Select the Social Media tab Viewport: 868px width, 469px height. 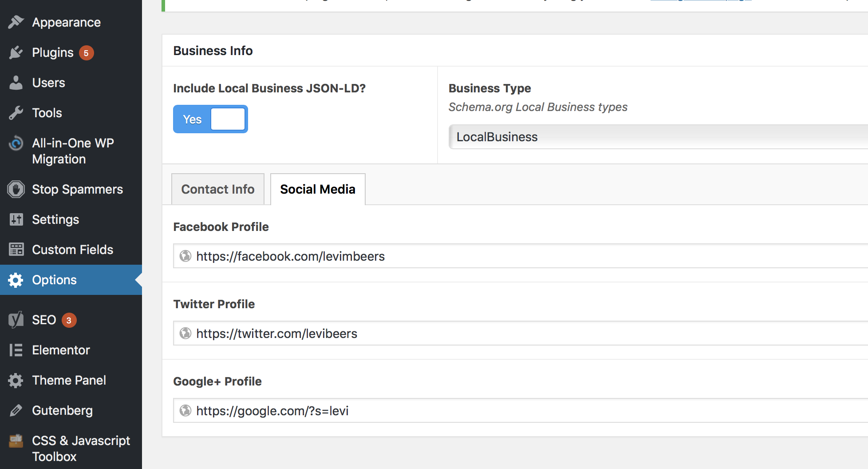pos(317,189)
